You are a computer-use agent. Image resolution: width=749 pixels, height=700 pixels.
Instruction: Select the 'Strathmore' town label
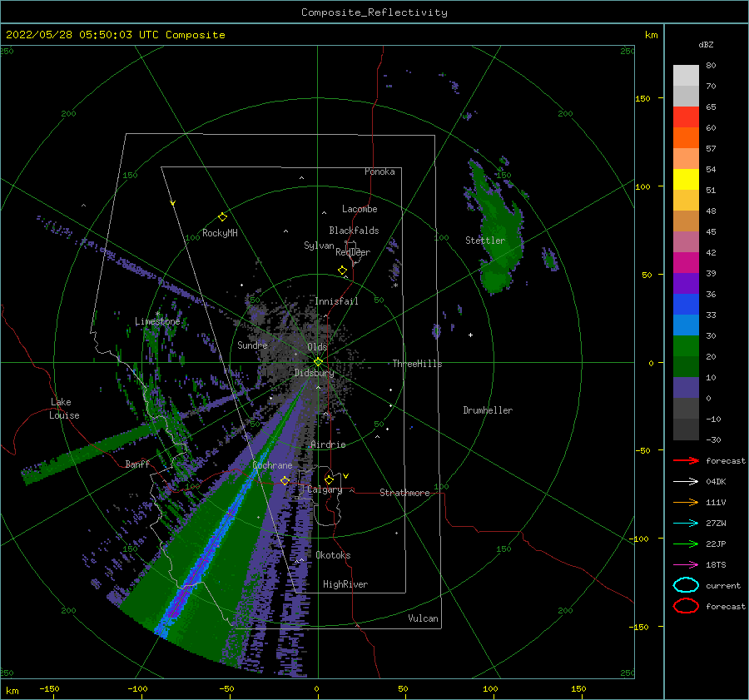pos(404,493)
